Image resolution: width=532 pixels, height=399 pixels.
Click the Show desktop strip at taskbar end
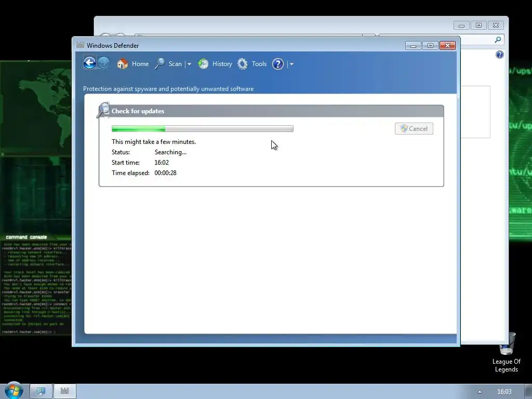[x=528, y=392]
